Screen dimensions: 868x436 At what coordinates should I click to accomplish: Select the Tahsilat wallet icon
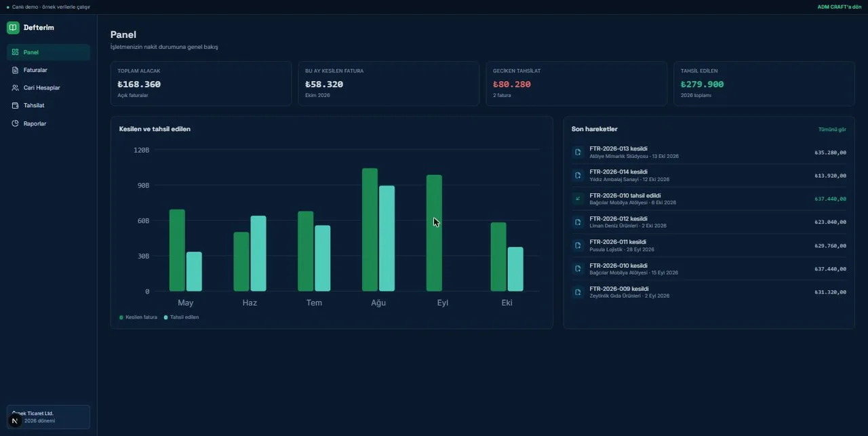[16, 106]
